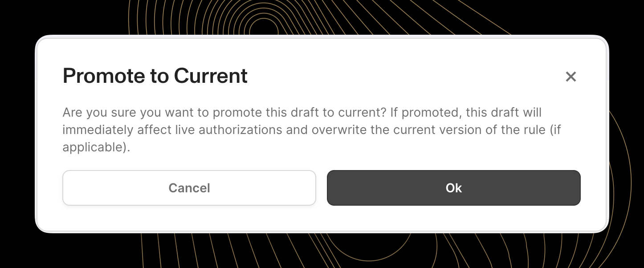Click the dialog header area
Screen dimensions: 644x268
click(x=312, y=76)
